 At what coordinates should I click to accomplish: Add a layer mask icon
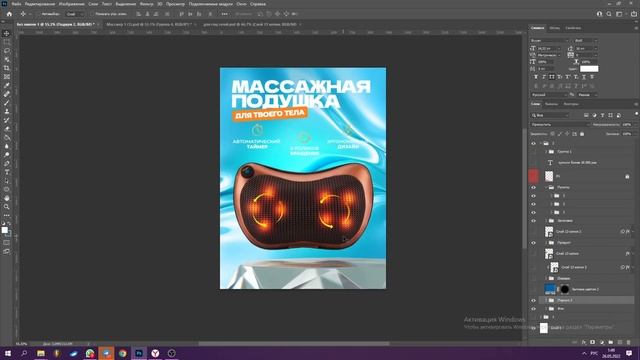click(x=593, y=342)
